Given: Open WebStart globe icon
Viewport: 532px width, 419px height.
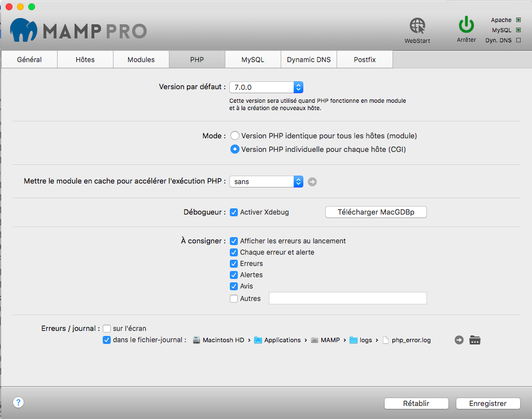Looking at the screenshot, I should [417, 27].
